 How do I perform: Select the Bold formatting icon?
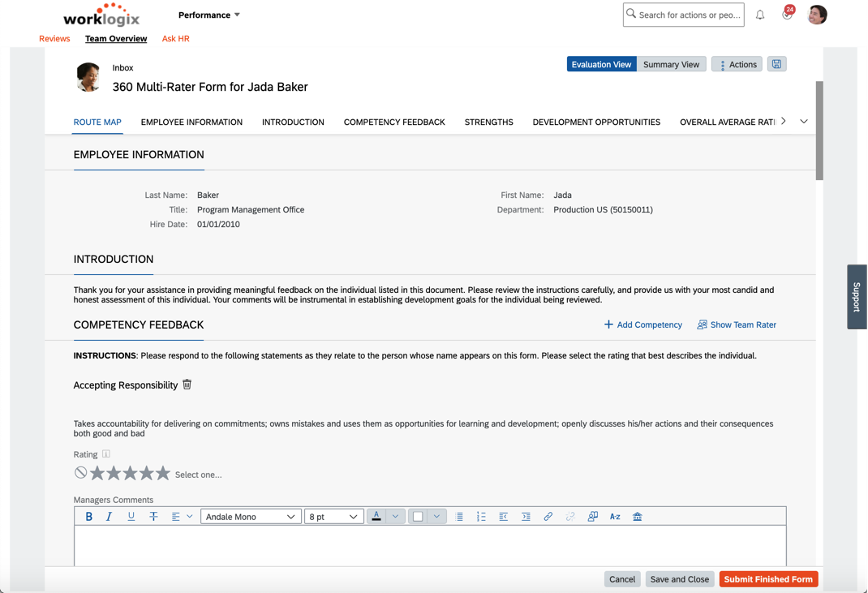point(88,516)
